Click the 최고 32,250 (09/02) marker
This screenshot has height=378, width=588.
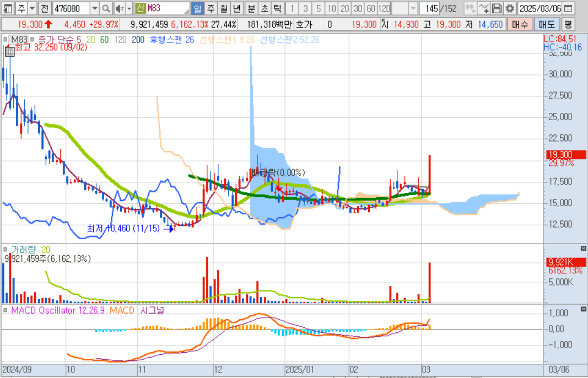tap(51, 47)
